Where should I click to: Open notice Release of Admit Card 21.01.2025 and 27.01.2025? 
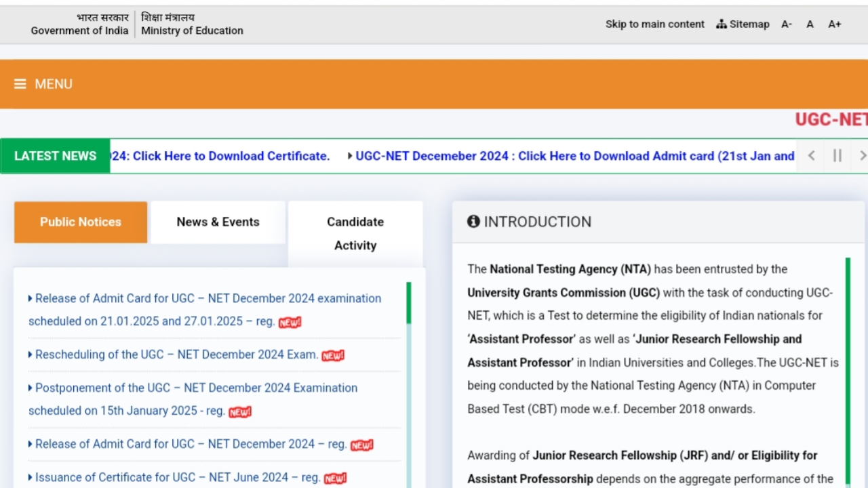pyautogui.click(x=205, y=310)
